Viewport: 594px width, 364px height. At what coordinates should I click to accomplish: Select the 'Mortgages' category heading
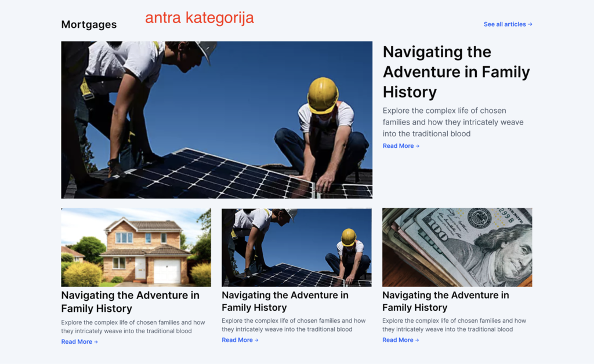89,24
